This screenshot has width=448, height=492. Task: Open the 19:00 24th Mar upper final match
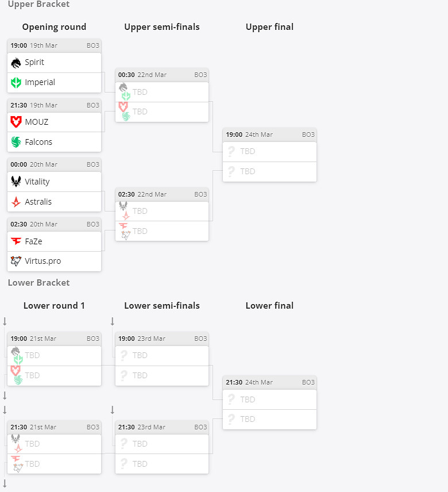point(269,134)
